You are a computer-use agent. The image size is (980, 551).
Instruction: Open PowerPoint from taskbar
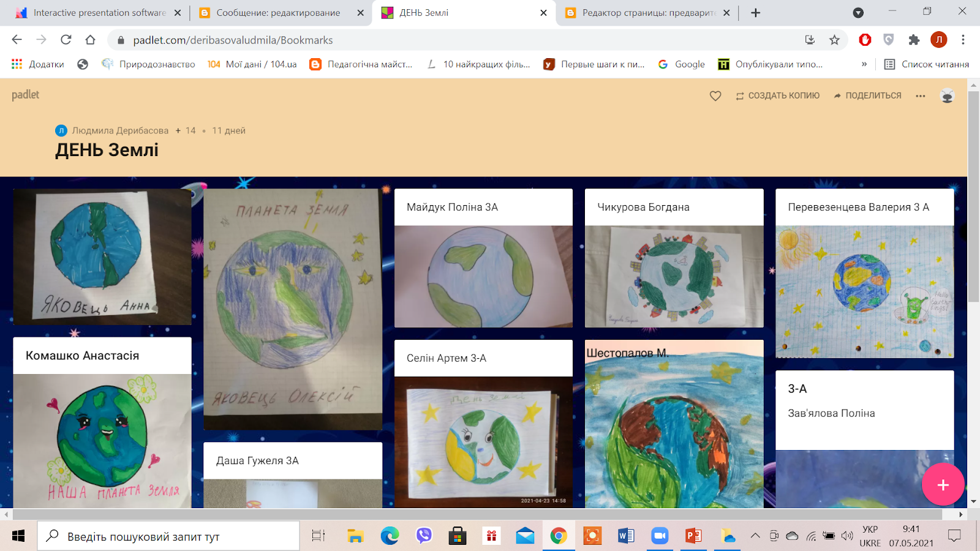click(693, 536)
